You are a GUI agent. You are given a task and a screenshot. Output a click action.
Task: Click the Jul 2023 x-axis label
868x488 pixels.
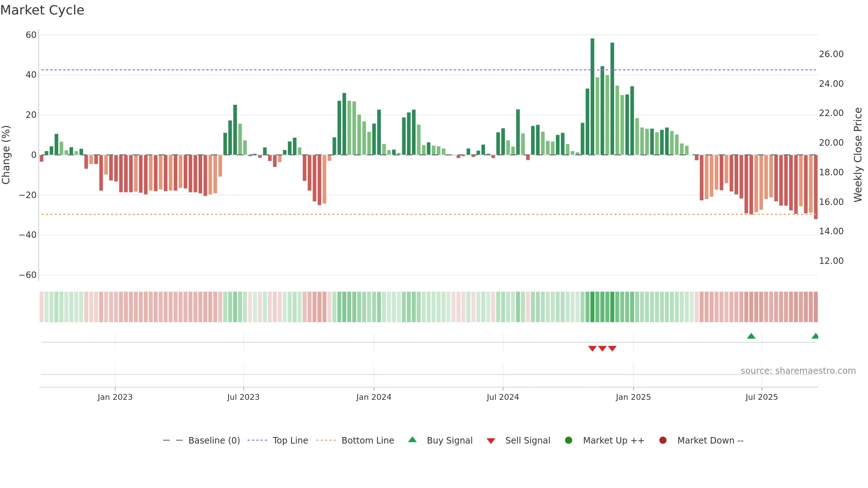pyautogui.click(x=243, y=397)
